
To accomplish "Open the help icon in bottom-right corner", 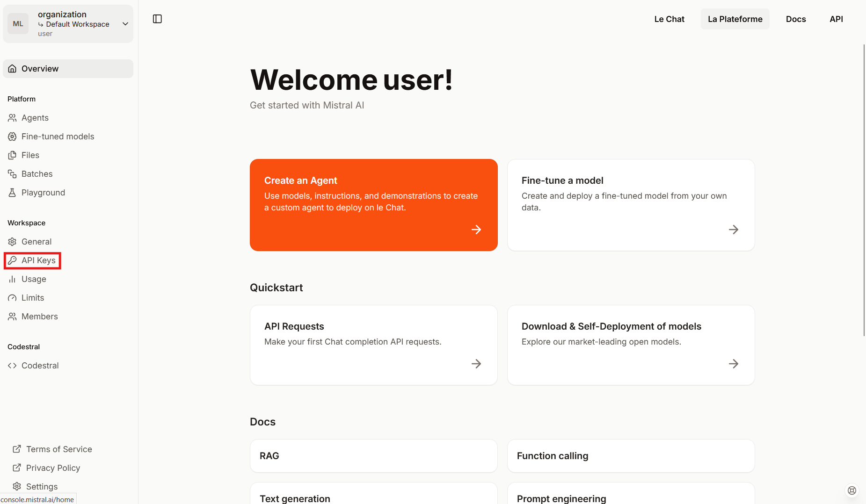I will pyautogui.click(x=852, y=490).
